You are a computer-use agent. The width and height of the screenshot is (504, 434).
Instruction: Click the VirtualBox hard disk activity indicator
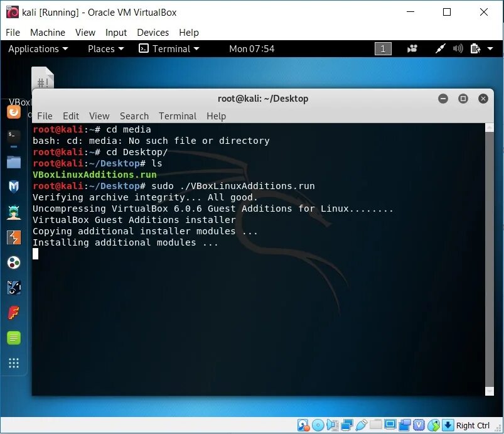[x=303, y=425]
